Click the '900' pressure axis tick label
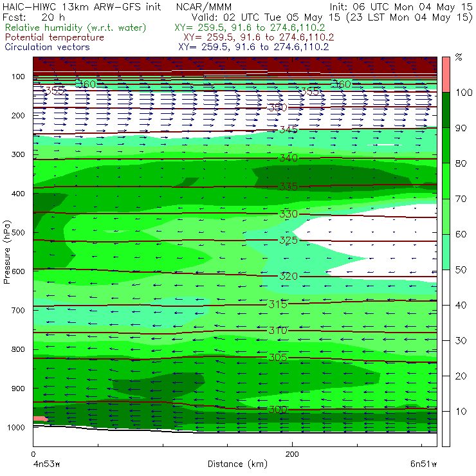 pyautogui.click(x=18, y=389)
